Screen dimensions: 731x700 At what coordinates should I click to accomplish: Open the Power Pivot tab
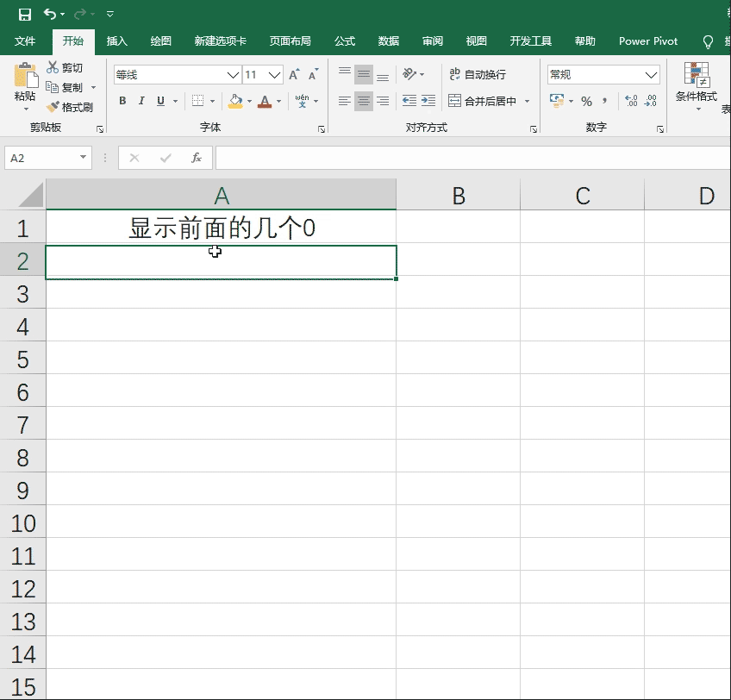point(648,41)
